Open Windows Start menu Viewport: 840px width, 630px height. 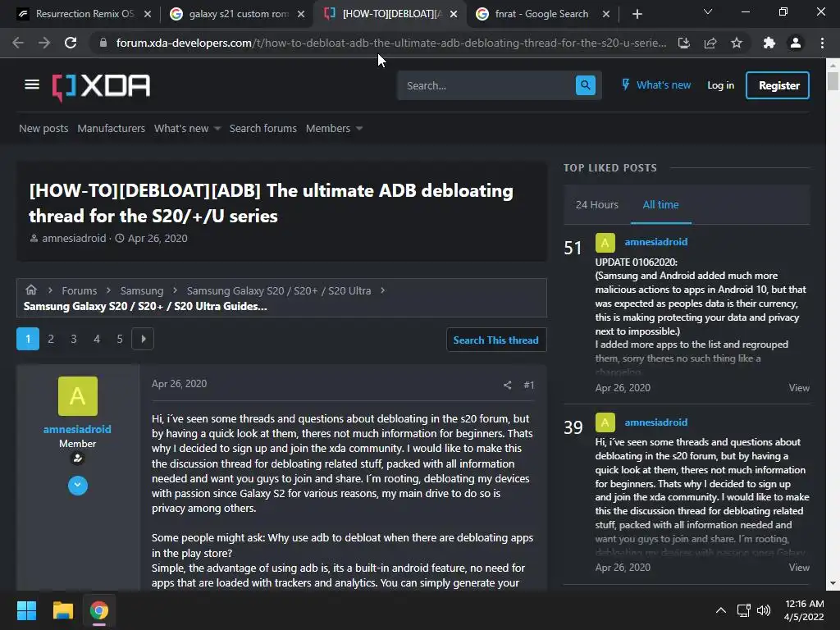(x=26, y=610)
